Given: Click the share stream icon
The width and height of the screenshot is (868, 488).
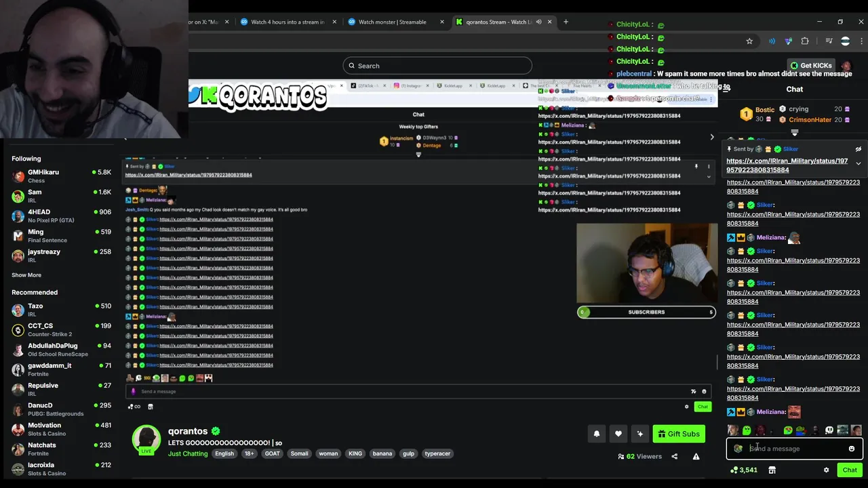Looking at the screenshot, I should 674,456.
